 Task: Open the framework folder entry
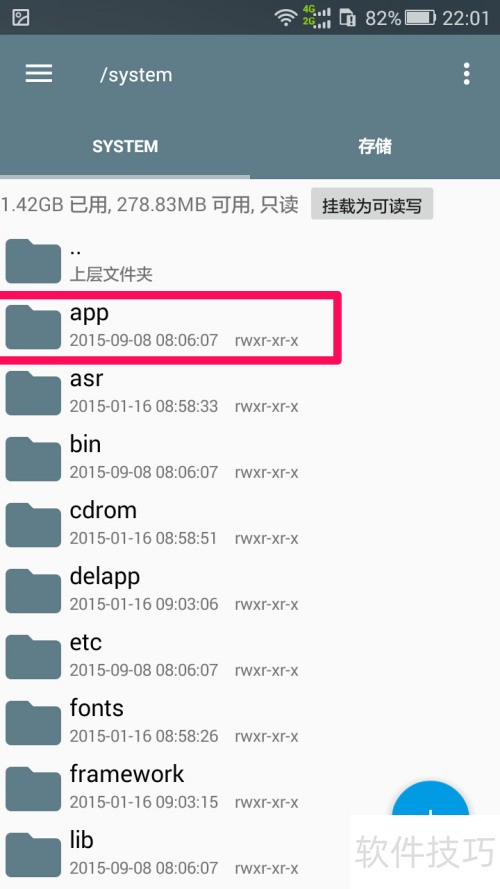[250, 788]
